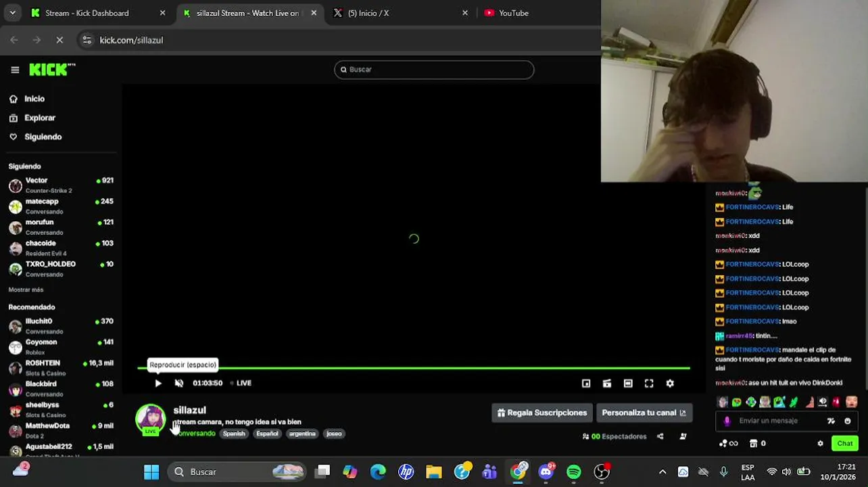Stop loading page button
This screenshot has height=487, width=868.
[x=59, y=40]
